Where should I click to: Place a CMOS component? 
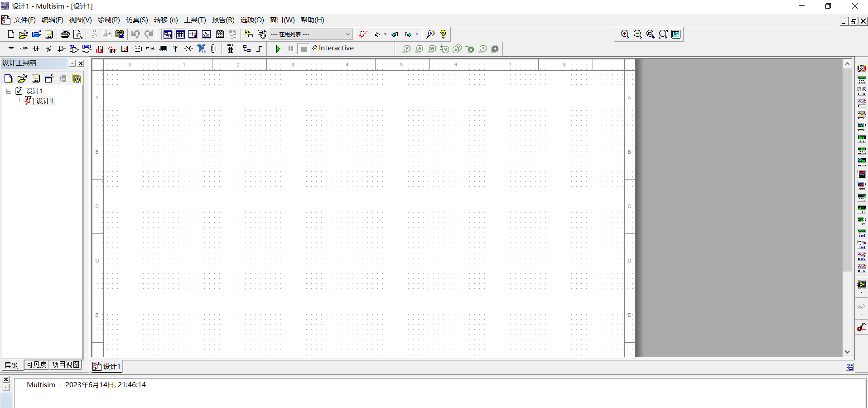click(x=87, y=49)
